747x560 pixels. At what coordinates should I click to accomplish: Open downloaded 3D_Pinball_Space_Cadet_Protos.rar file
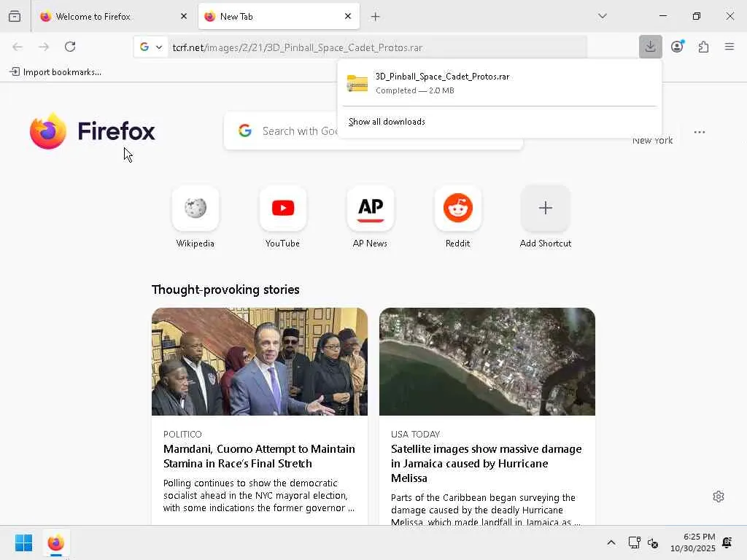[499, 83]
